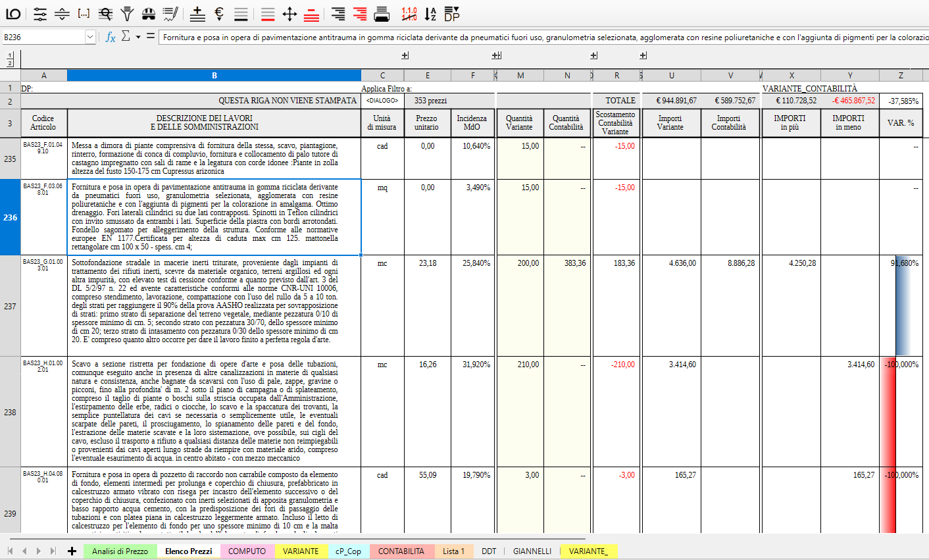Switch to the COMPUTO sheet tab
Screen dimensions: 929x560
247,551
